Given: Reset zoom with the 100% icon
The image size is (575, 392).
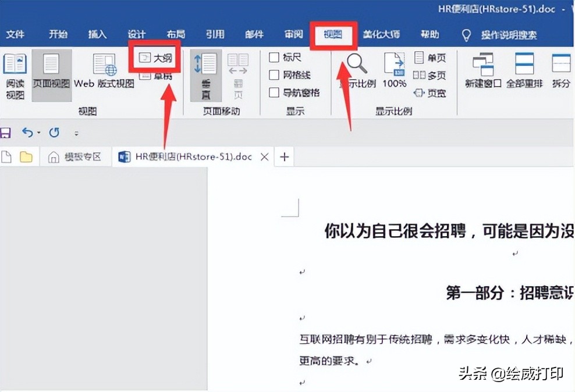Looking at the screenshot, I should [x=393, y=70].
